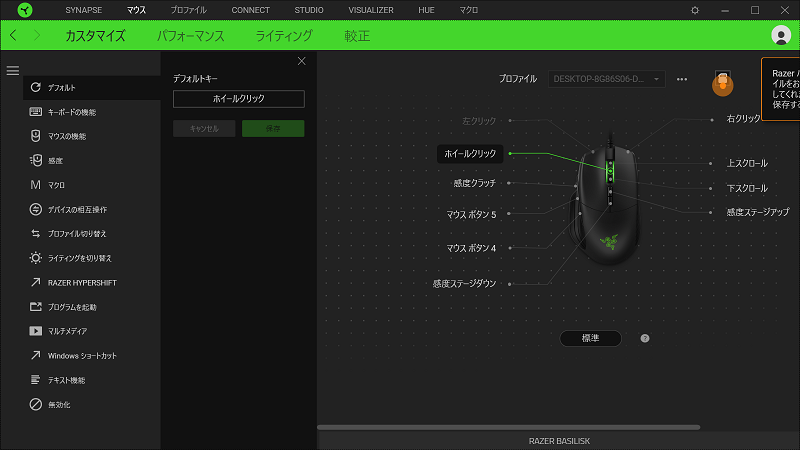Select the 上スクロール assignment
800x450 pixels.
click(x=747, y=163)
